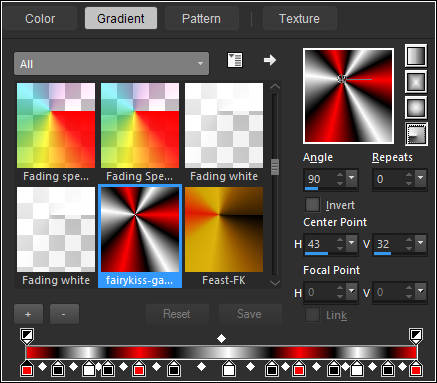Screen dimensions: 437x383
Task: Click the Focal Point V field
Action: point(389,292)
